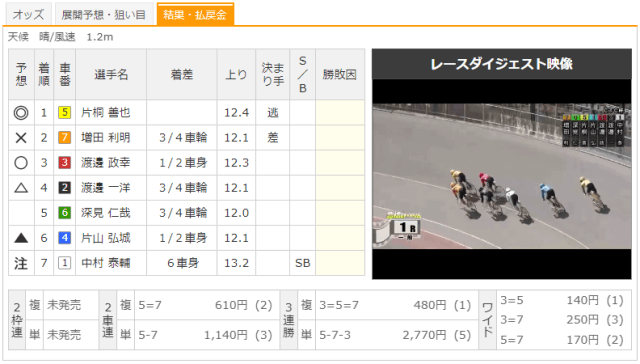Click filled triangle mark for 片山 弘城
This screenshot has height=364, width=640.
[x=21, y=238]
